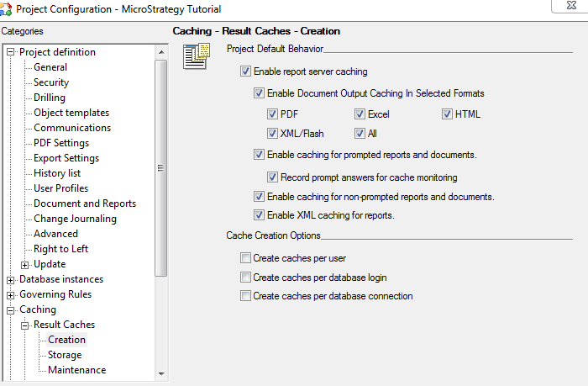
Task: Select Creation under Result Caches
Action: (66, 340)
